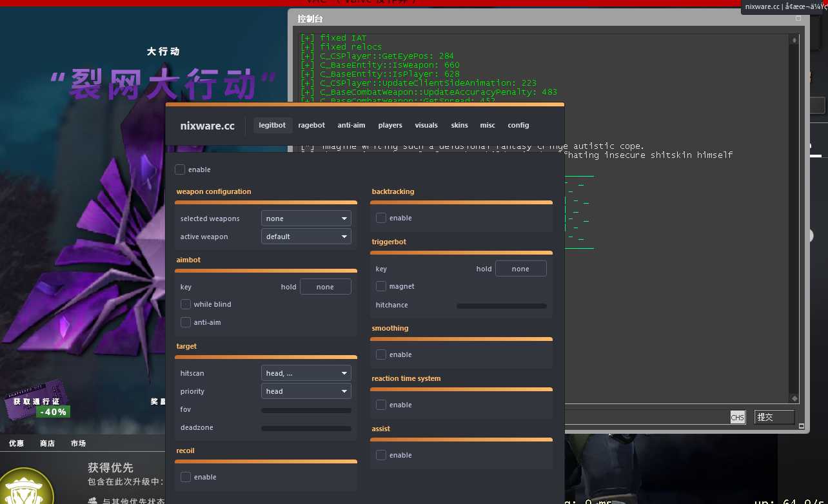Click the aimbot key bind button

click(326, 287)
